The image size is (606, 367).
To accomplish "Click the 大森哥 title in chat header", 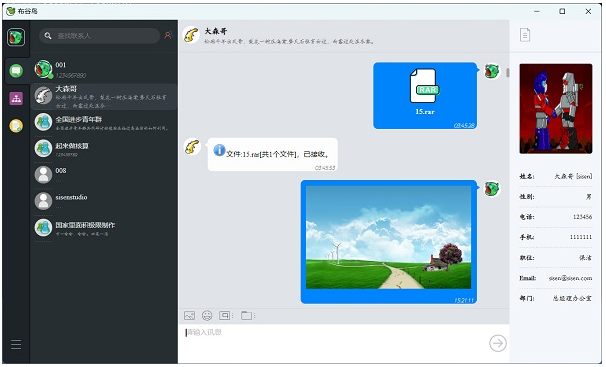I will coord(216,31).
